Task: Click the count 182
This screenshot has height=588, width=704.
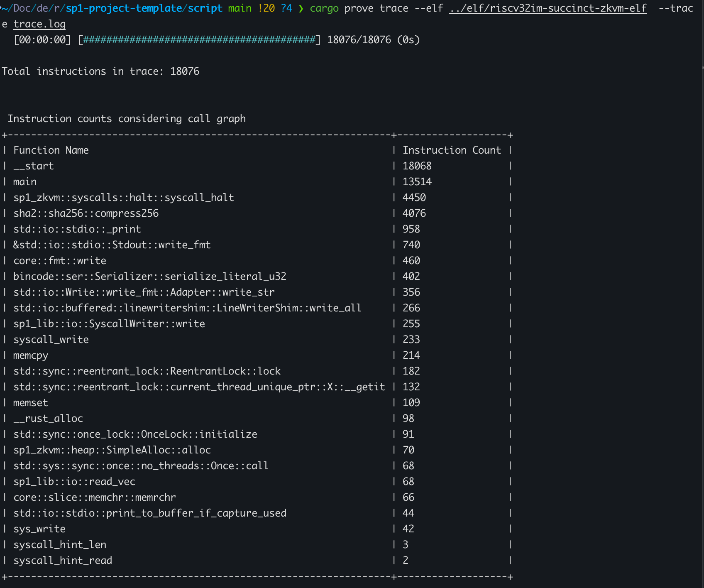Action: pos(411,371)
